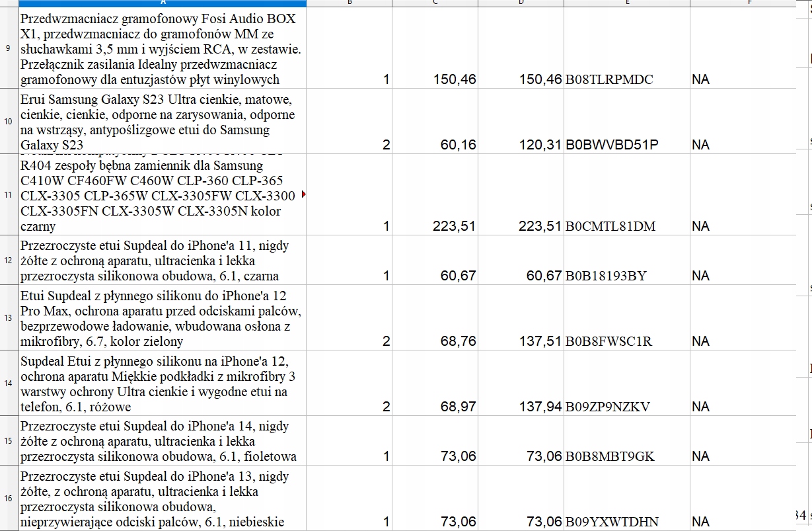Click quantity cell in B0BWVBD51P row
The image size is (812, 531).
coord(350,121)
